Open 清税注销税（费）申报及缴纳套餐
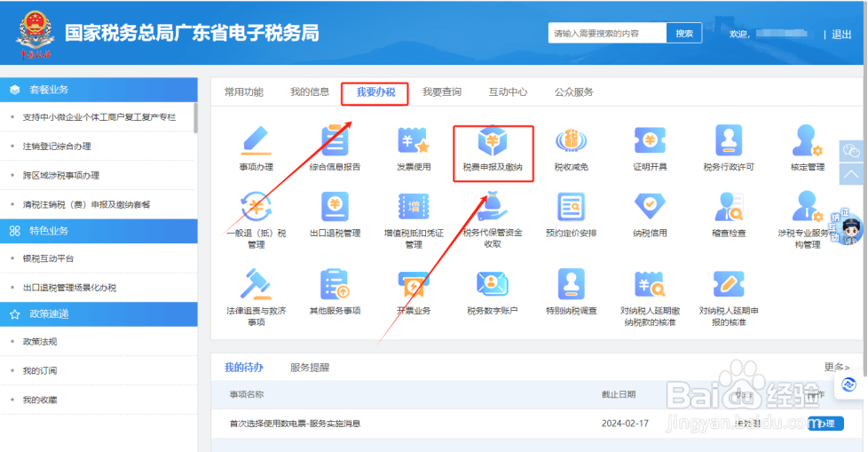 tap(86, 204)
